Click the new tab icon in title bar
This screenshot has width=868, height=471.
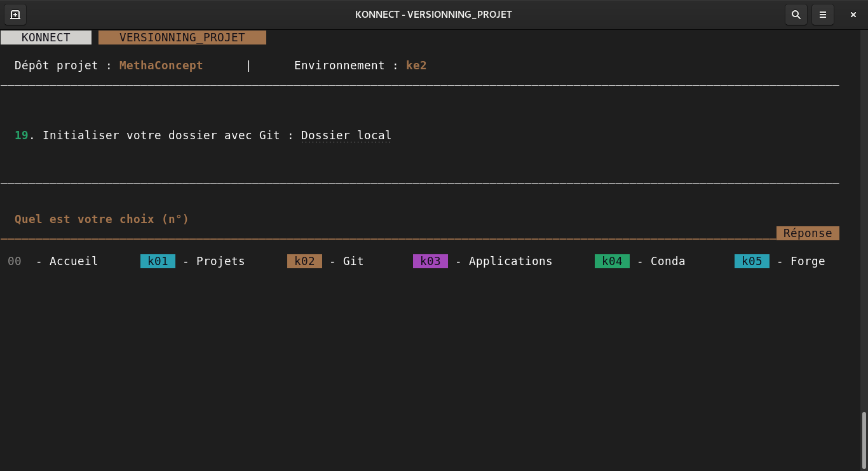pos(15,15)
